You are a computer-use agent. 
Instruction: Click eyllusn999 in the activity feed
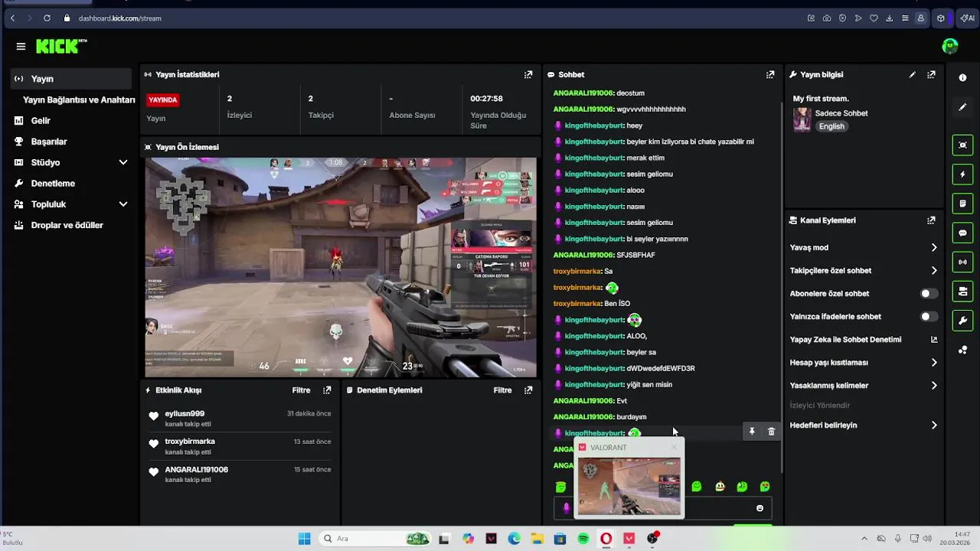[x=185, y=414]
